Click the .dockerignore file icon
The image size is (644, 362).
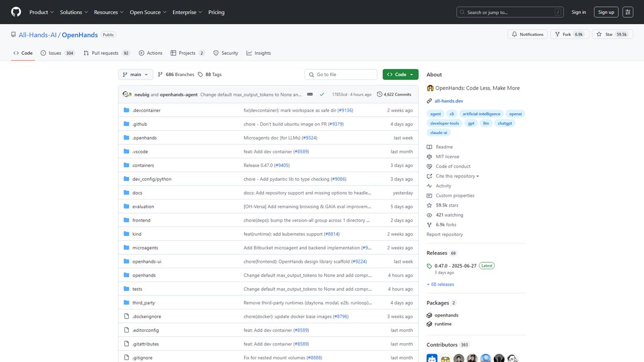click(x=127, y=316)
